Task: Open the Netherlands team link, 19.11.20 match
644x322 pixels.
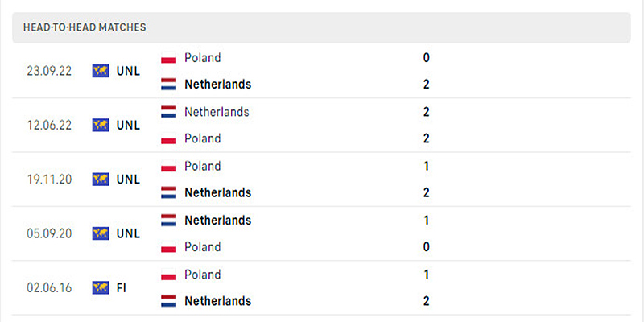Action: pos(217,193)
